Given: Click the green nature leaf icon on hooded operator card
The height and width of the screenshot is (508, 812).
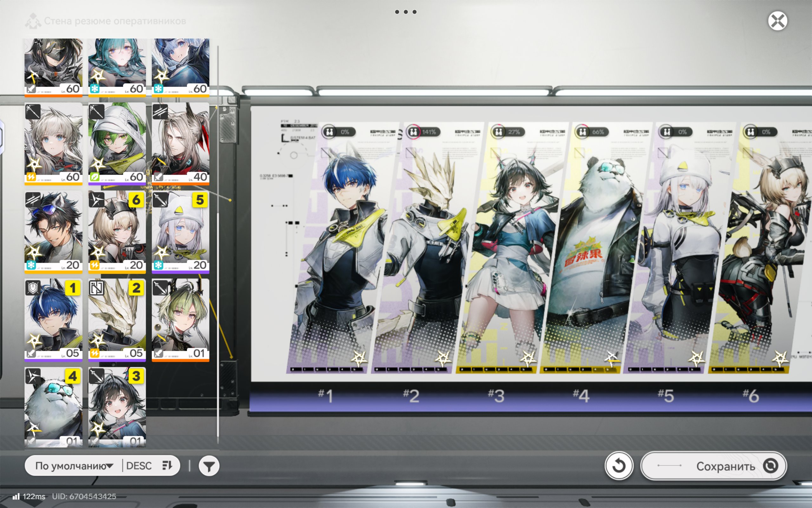Looking at the screenshot, I should pyautogui.click(x=95, y=177).
